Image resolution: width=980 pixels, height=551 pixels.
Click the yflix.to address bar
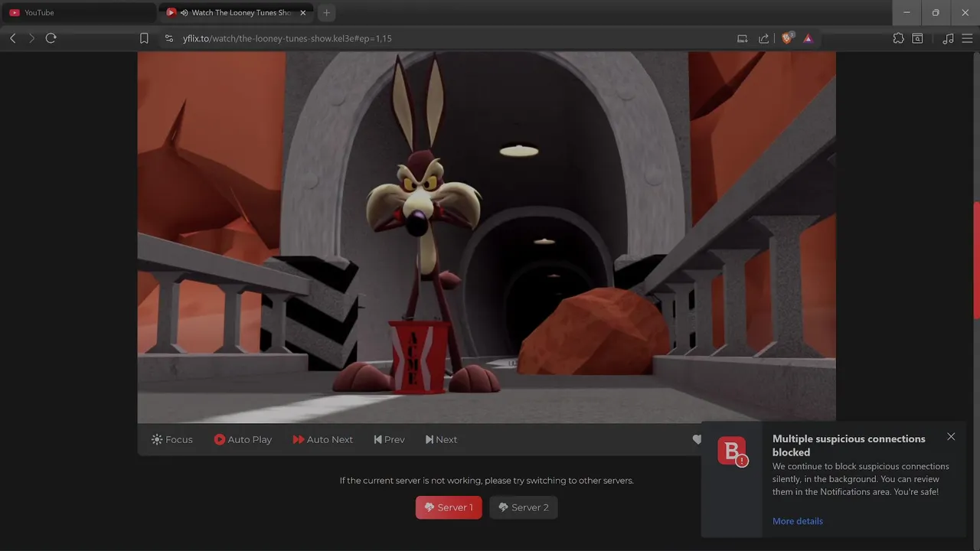(x=452, y=38)
